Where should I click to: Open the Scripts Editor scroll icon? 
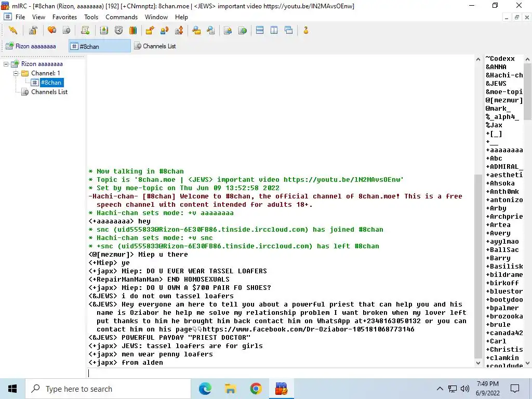tap(85, 31)
